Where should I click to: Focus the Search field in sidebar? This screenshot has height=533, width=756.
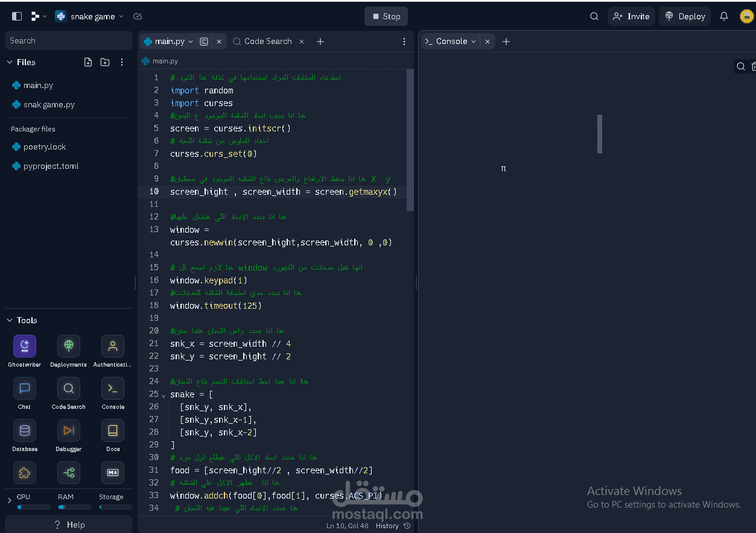69,40
